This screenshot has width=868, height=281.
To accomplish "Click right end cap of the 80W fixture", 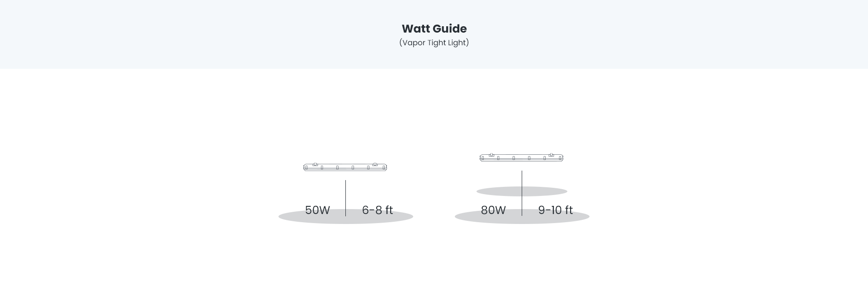I will pyautogui.click(x=561, y=158).
